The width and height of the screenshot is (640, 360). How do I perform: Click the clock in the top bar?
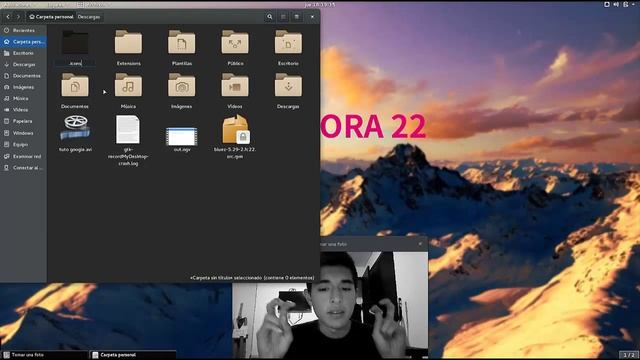click(320, 4)
